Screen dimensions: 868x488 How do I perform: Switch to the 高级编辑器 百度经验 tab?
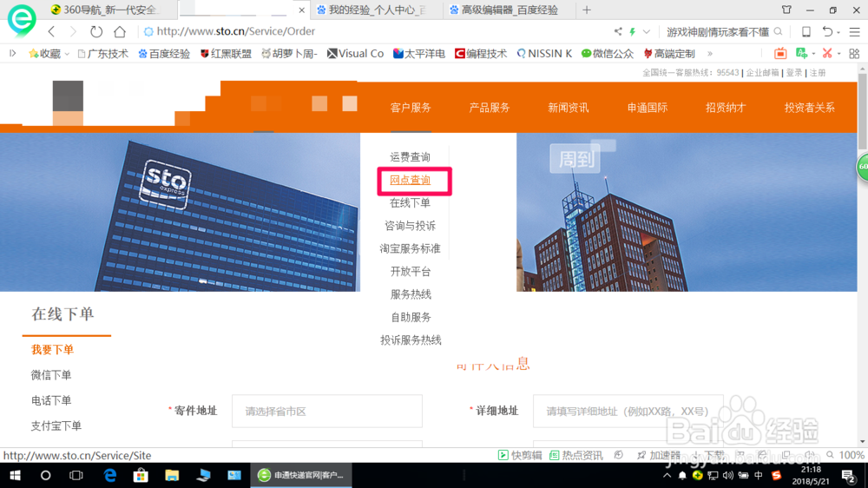point(508,10)
